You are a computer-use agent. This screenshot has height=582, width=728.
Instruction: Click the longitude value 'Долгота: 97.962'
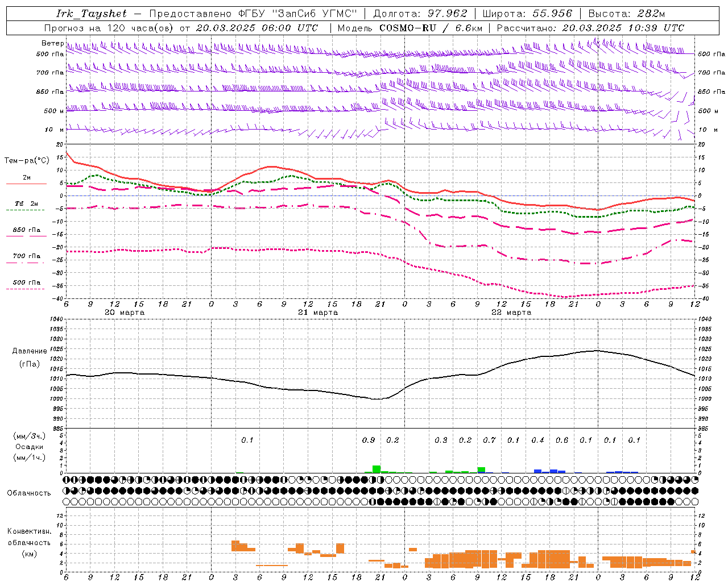[x=420, y=14]
